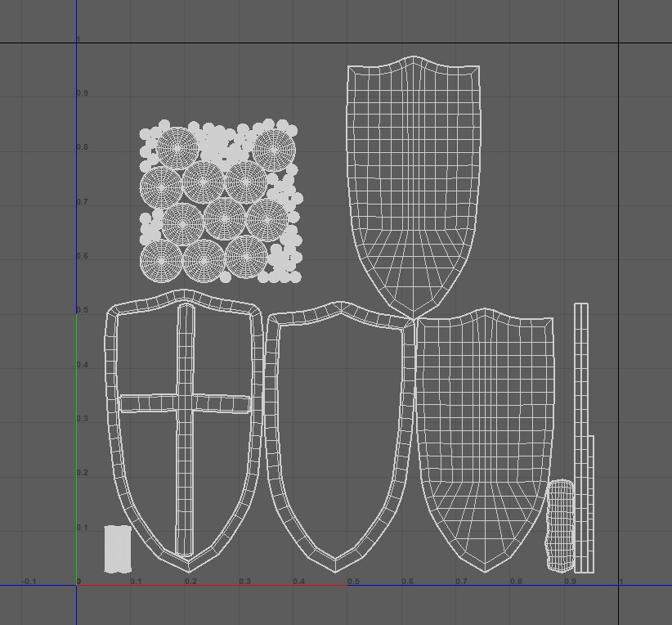Click the '1' label at the horizontal axis end
Viewport: 672px width, 625px height.
pos(620,582)
